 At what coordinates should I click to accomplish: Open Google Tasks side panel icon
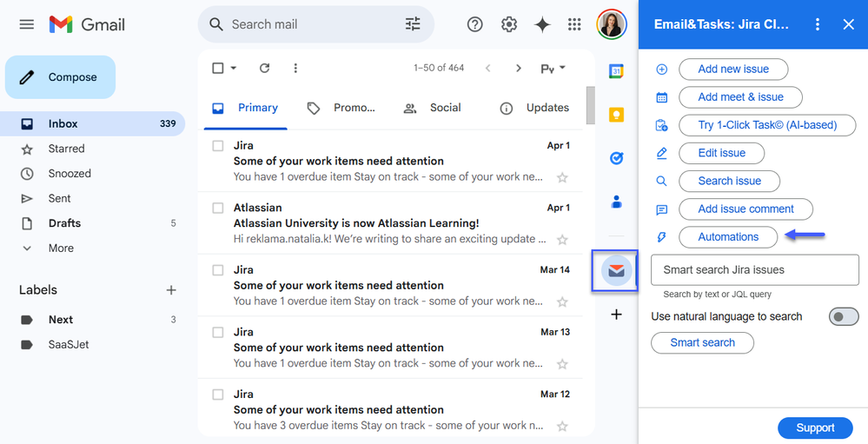[x=616, y=159]
